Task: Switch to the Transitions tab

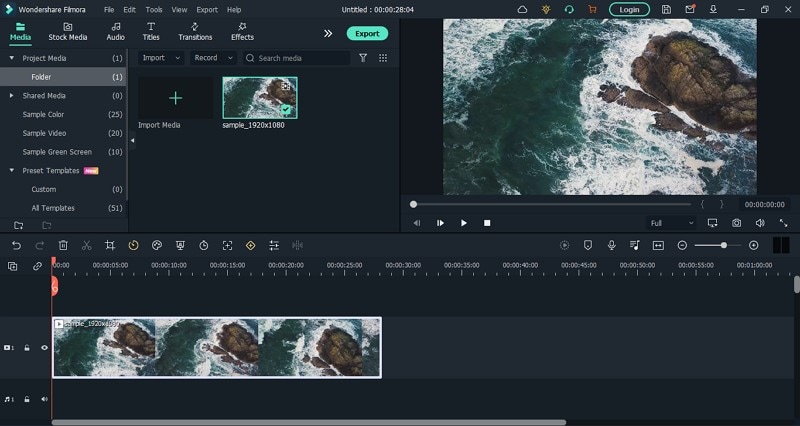Action: point(195,31)
